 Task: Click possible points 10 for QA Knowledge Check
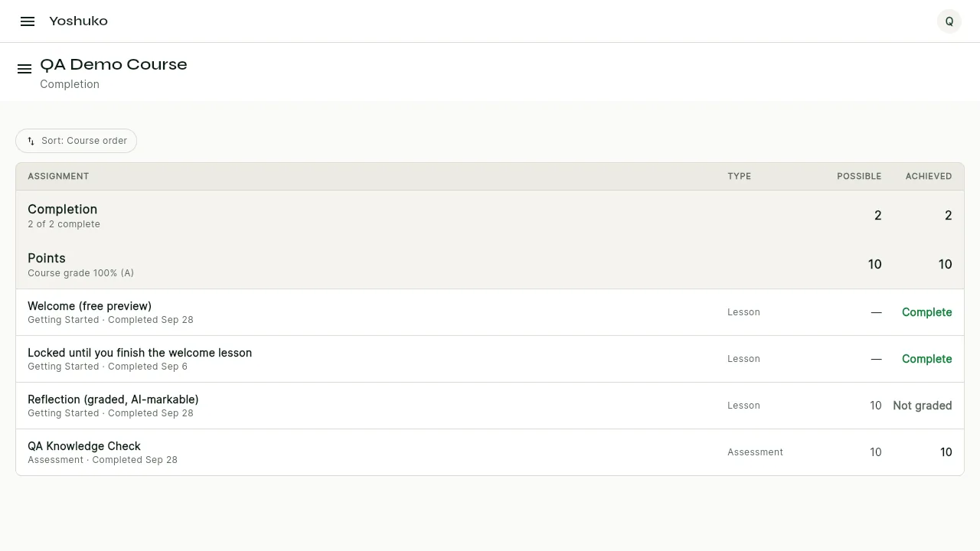click(x=876, y=452)
